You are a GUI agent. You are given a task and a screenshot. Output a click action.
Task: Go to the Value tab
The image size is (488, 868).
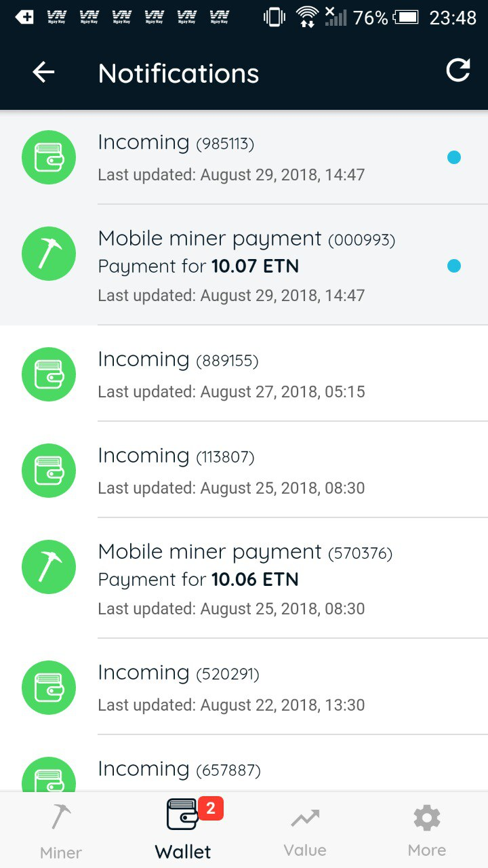(305, 831)
